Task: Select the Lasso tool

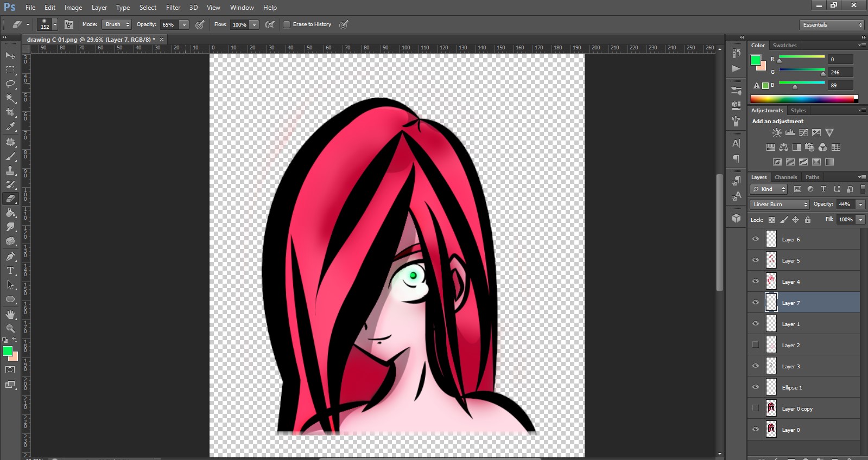Action: click(10, 84)
